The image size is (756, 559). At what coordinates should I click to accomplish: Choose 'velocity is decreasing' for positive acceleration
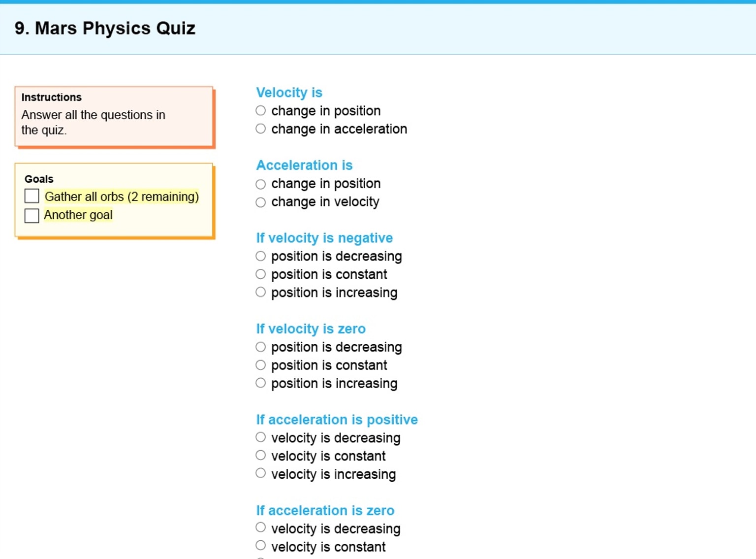(x=261, y=437)
